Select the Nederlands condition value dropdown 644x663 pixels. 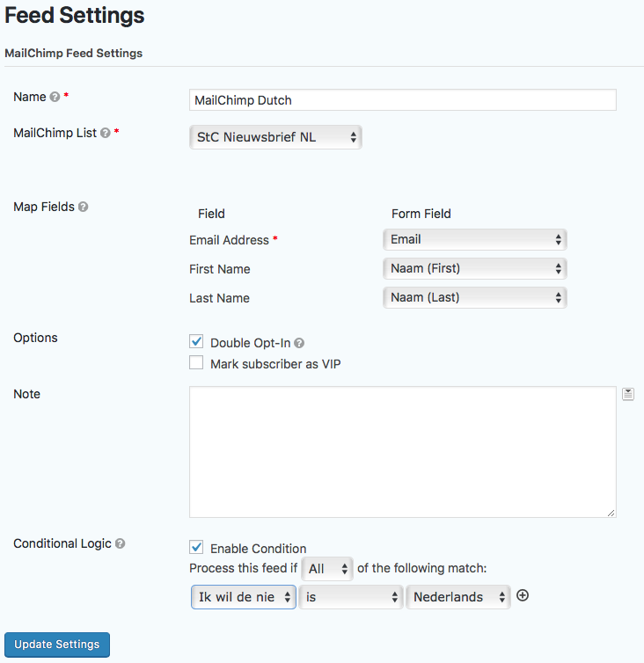(x=457, y=597)
